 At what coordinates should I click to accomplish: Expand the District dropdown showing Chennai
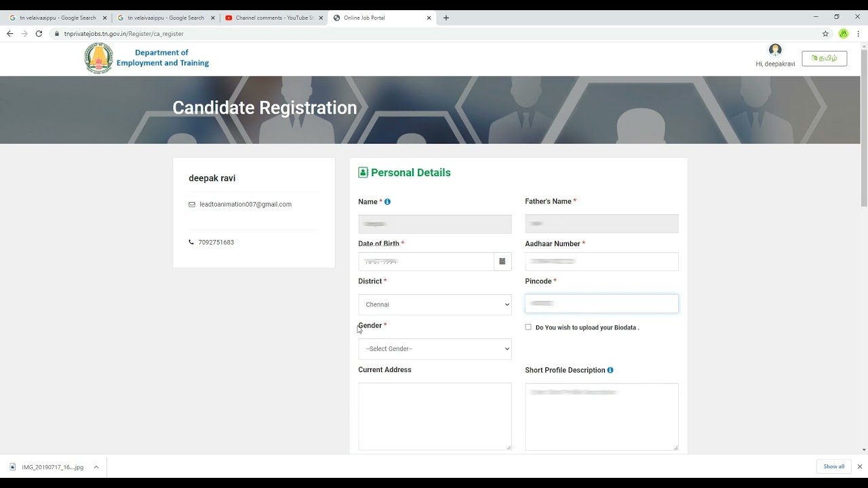coord(435,304)
